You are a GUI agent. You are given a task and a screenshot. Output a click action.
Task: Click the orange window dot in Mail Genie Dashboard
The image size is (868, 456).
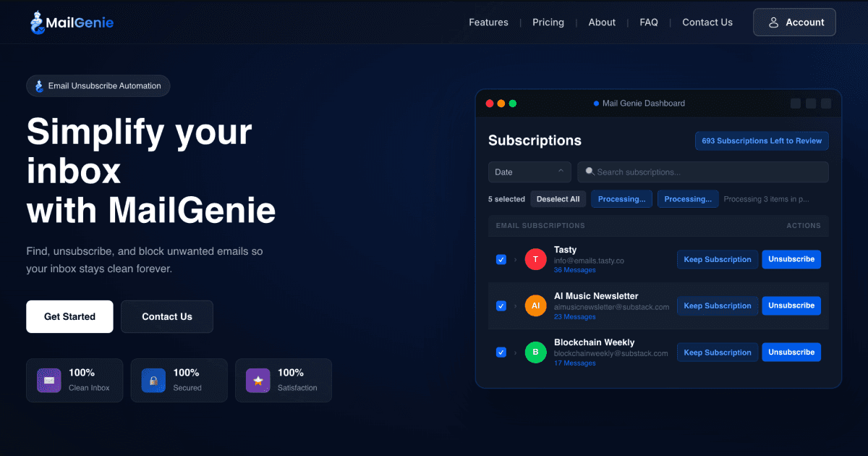[501, 104]
